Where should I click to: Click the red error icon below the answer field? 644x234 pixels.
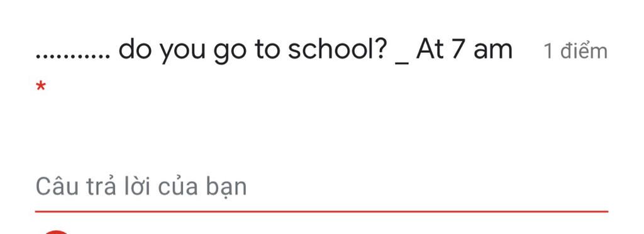[x=55, y=232]
